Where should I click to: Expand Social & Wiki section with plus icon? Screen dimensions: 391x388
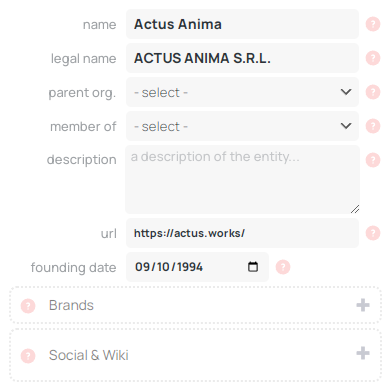pos(363,353)
